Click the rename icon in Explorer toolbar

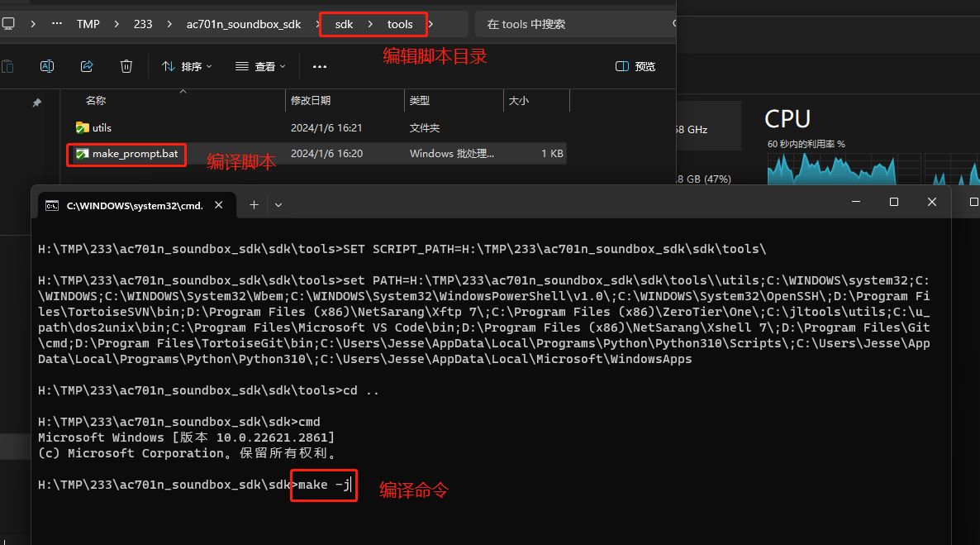tap(47, 66)
